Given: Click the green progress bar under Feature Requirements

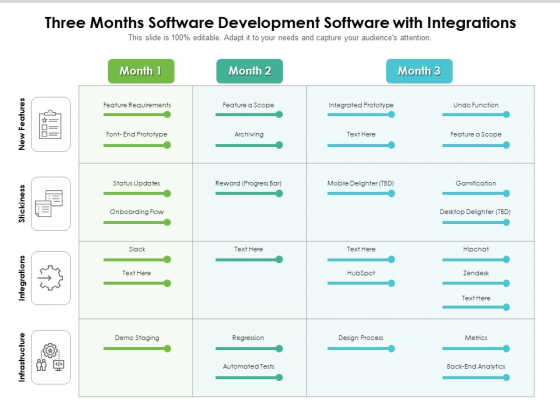Looking at the screenshot, I should click(x=137, y=115).
